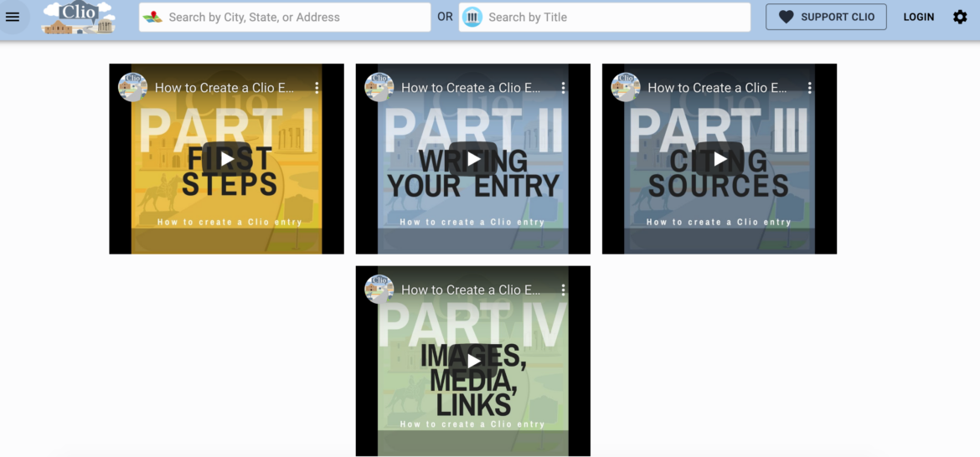Focus the Search by City, State, or Address field
Image resolution: width=980 pixels, height=457 pixels.
pyautogui.click(x=293, y=17)
